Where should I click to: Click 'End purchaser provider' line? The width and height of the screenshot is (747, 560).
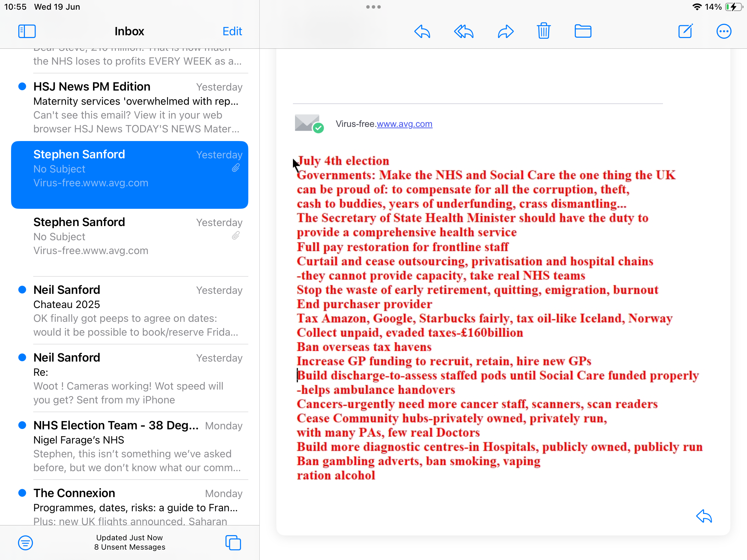click(365, 304)
